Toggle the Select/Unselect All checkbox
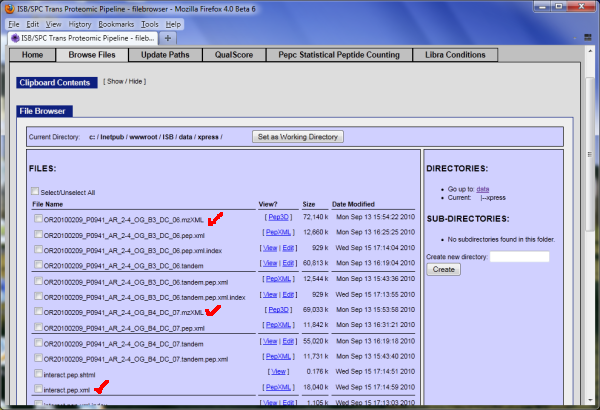The image size is (600, 410). pos(35,192)
